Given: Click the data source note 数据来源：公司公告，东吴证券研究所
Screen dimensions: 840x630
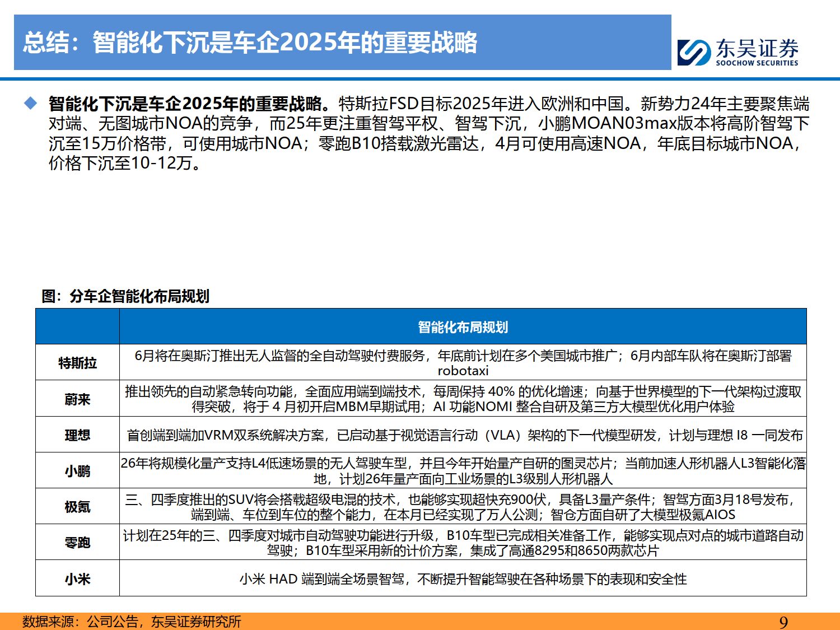Looking at the screenshot, I should 132,622.
